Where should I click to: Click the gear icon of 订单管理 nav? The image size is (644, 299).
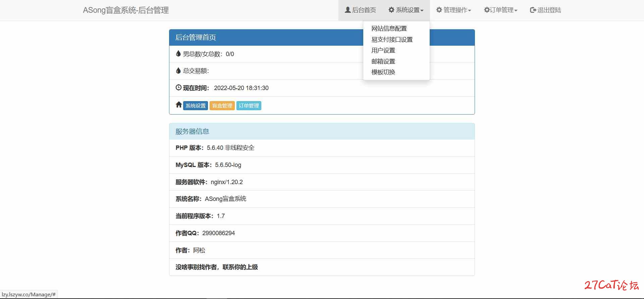coord(487,10)
